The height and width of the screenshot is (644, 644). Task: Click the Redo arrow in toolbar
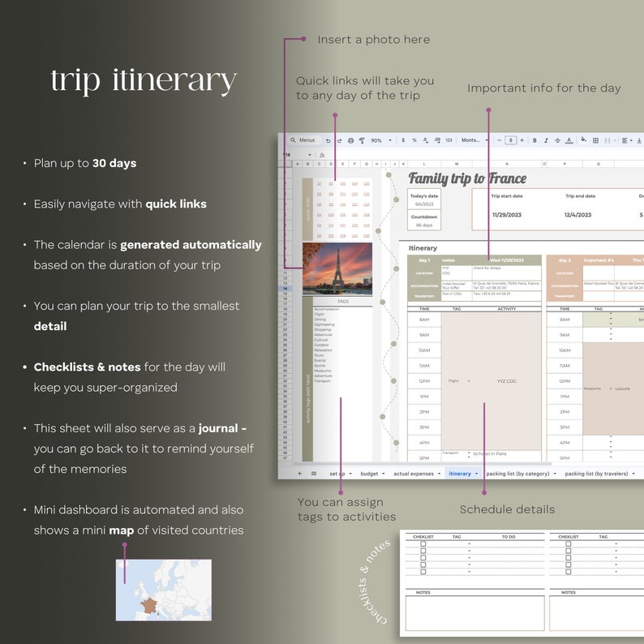point(339,140)
